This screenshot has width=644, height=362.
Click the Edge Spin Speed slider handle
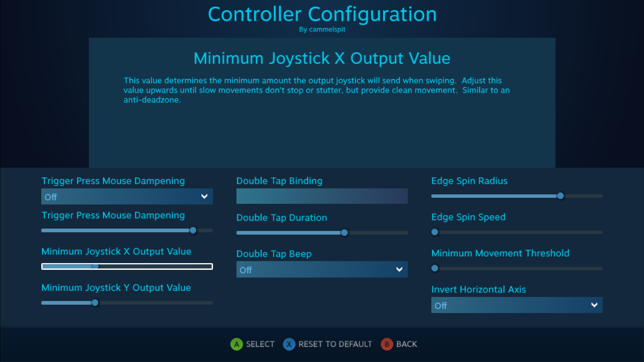point(435,232)
